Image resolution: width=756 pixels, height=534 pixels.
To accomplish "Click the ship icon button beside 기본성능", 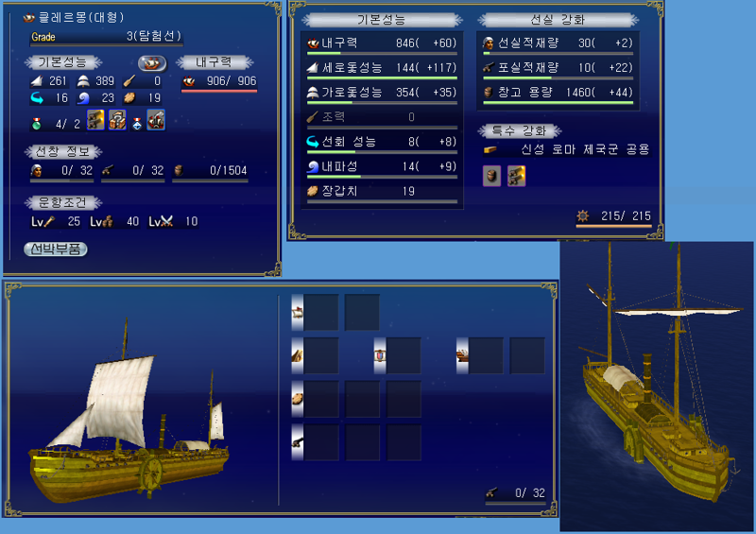I will (x=152, y=62).
